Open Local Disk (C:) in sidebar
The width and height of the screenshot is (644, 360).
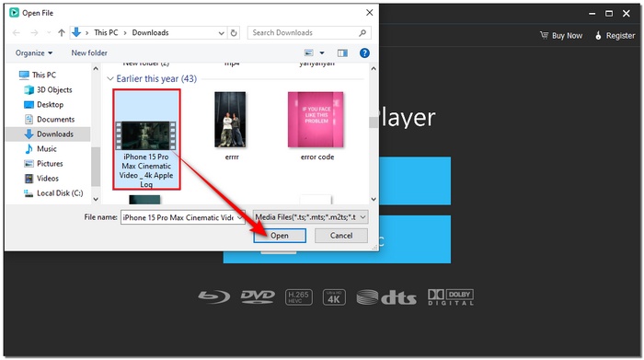pyautogui.click(x=60, y=193)
